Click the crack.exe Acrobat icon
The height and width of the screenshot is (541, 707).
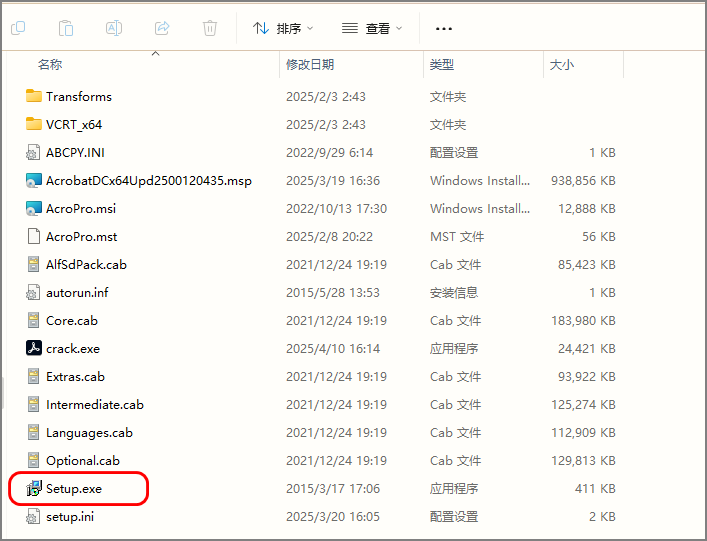[34, 348]
